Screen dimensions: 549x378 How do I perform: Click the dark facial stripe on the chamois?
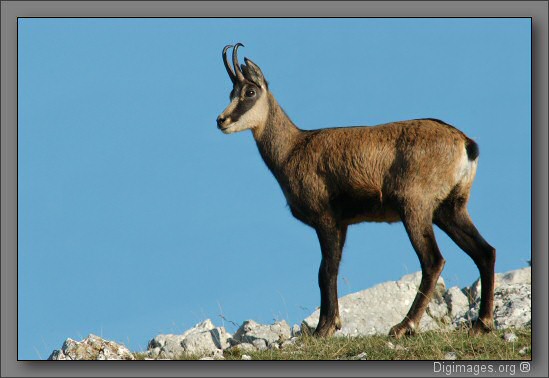click(x=245, y=103)
